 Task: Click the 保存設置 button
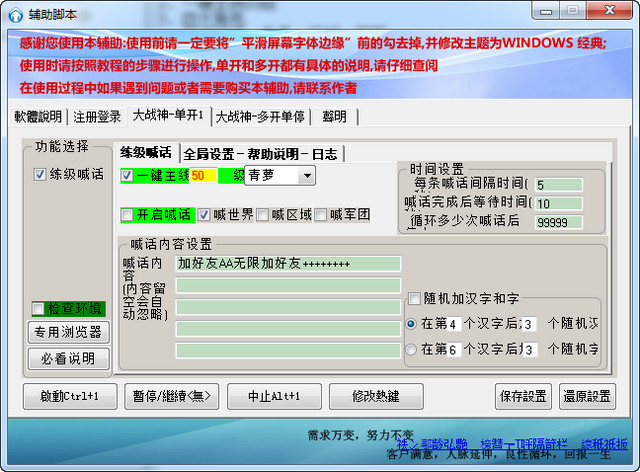(523, 396)
